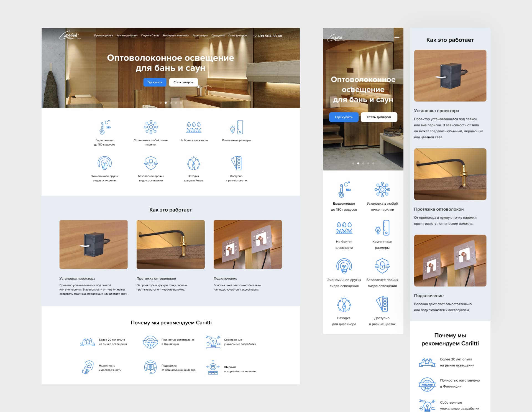Call the +7 499 504-88-48 phone link
532x412 pixels.
(267, 36)
